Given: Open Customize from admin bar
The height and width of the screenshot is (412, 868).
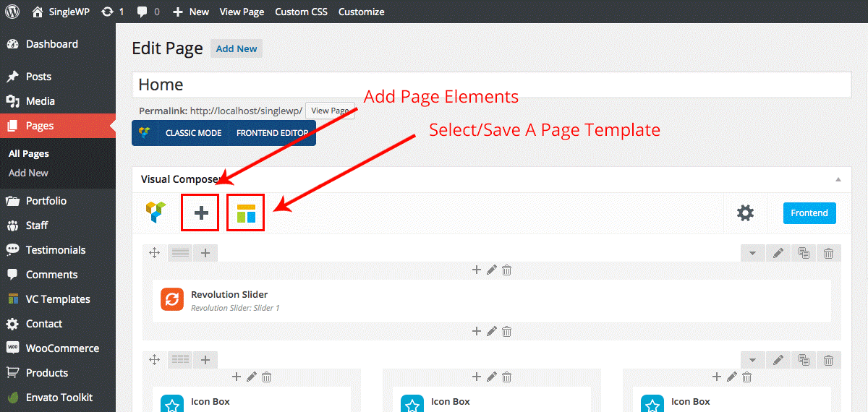Looking at the screenshot, I should point(361,12).
